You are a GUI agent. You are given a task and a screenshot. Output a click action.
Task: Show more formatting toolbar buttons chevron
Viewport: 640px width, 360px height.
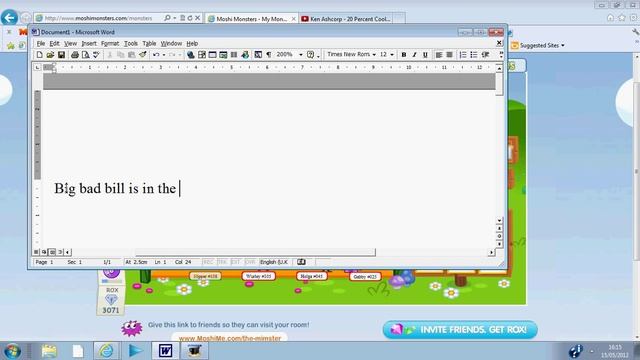coord(501,55)
